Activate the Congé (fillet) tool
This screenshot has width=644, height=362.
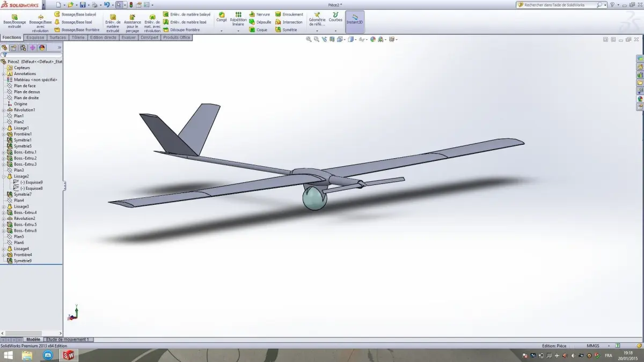(x=221, y=18)
